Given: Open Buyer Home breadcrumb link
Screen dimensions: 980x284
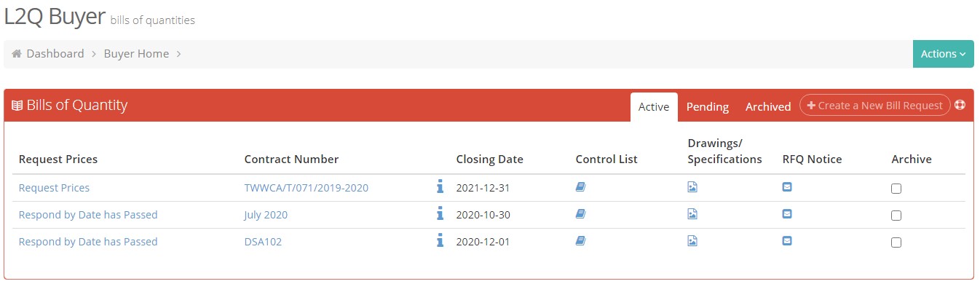Looking at the screenshot, I should coord(136,54).
